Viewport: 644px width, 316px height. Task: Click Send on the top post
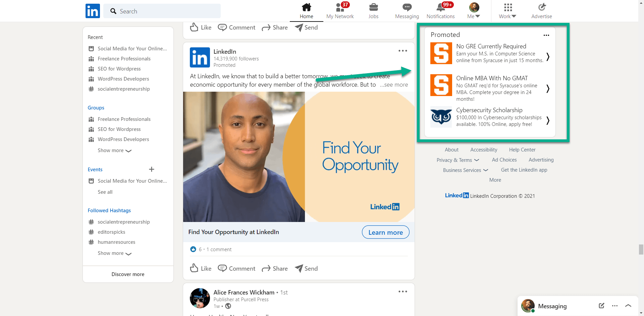tap(306, 27)
